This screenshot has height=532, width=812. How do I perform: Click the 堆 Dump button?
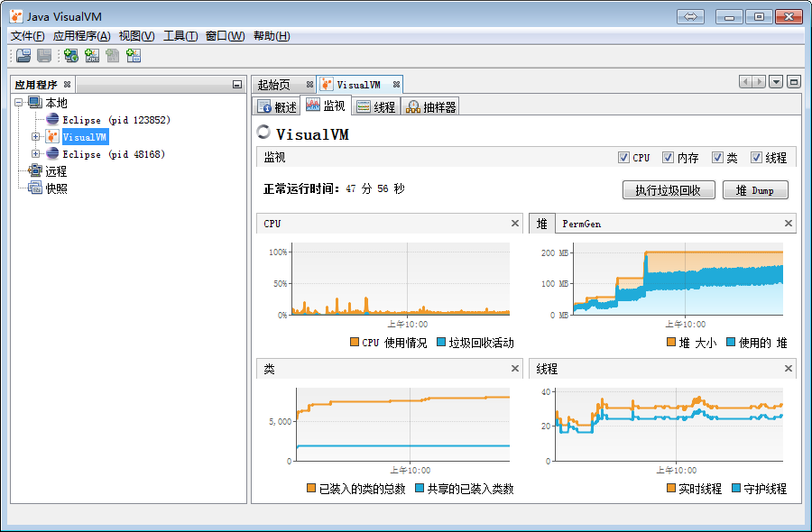pos(755,190)
